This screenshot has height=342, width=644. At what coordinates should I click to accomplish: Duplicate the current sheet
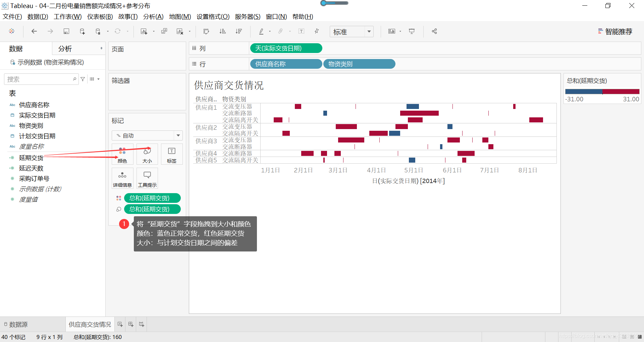pos(164,31)
